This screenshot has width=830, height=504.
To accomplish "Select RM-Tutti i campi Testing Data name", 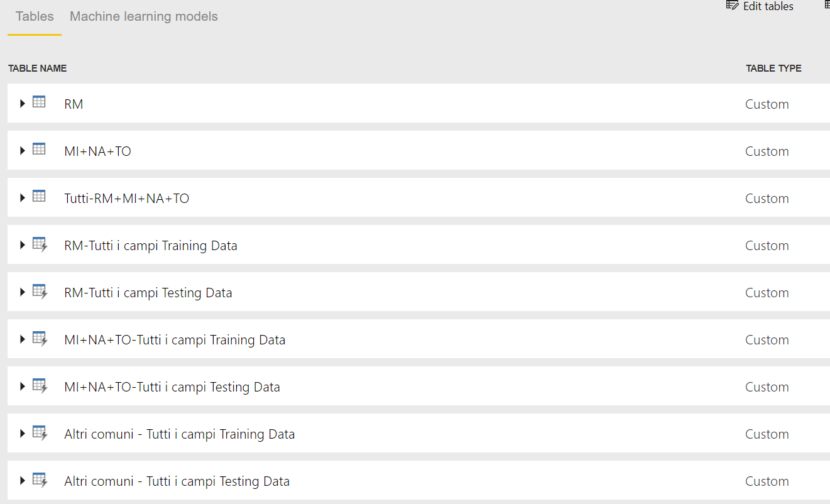I will point(148,293).
